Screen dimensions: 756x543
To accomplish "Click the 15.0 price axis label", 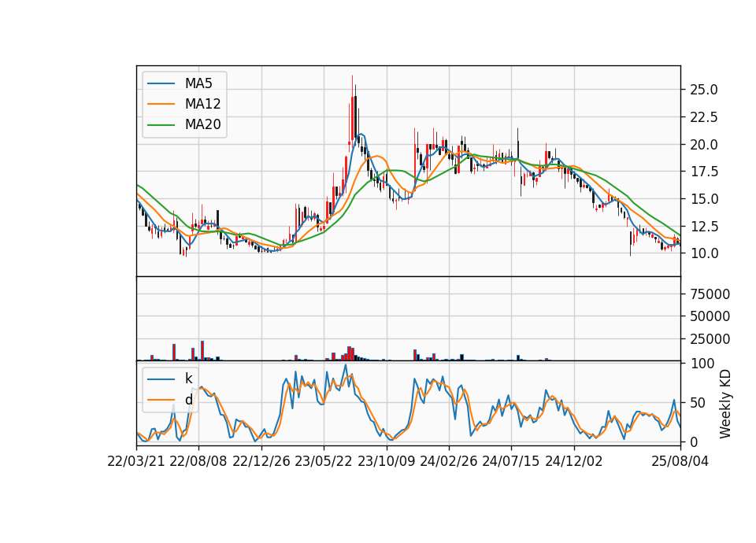I will 704,199.
